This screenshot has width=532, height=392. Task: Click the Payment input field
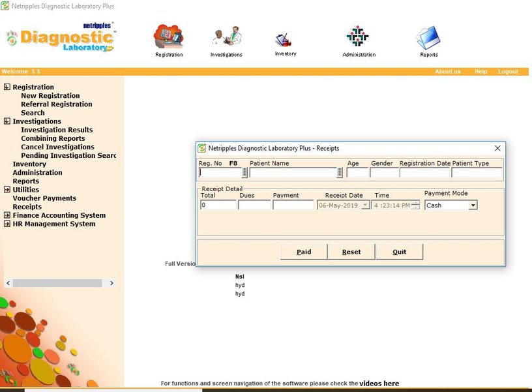tap(293, 205)
